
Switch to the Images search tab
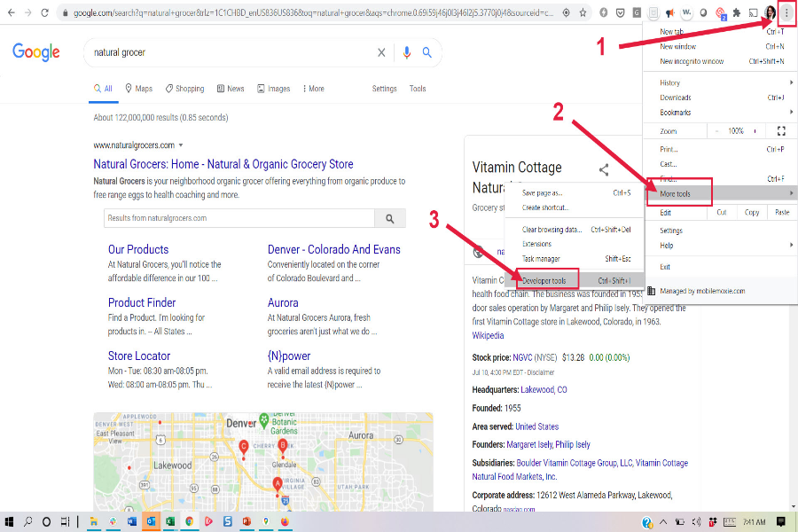point(275,89)
